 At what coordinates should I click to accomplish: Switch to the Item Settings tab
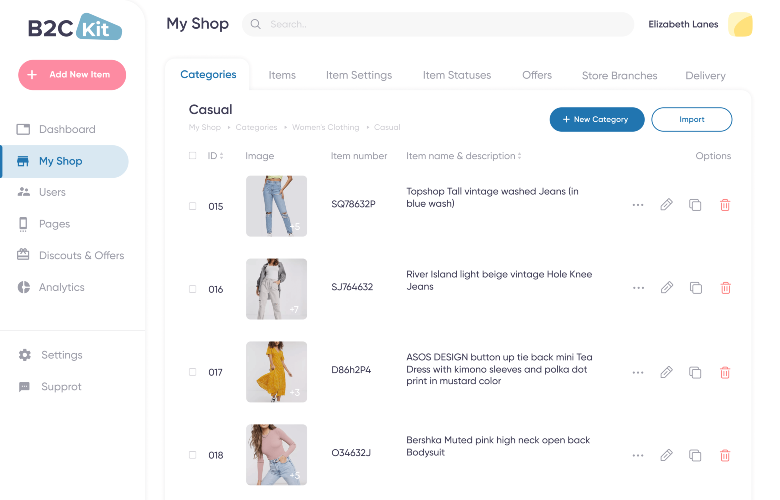(359, 75)
